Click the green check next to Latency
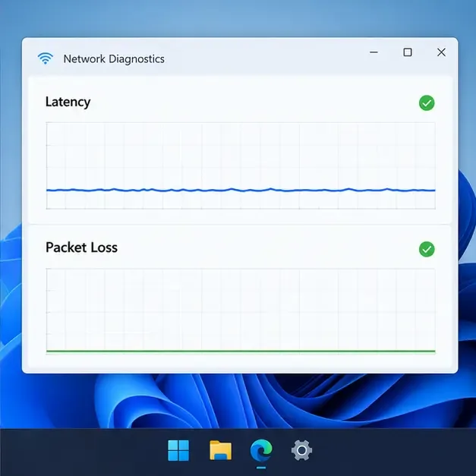This screenshot has height=476, width=476. coord(427,103)
